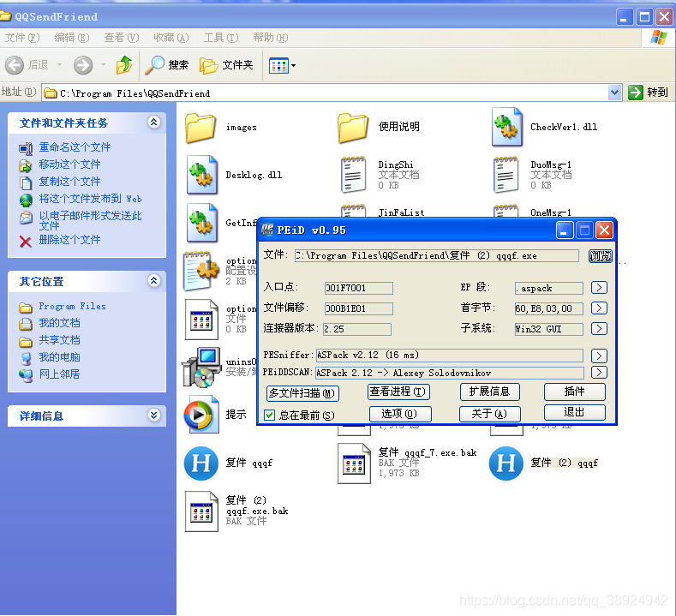Viewport: 676px width, 616px height.
Task: Click Publish this file to Web link
Action: coord(90,199)
